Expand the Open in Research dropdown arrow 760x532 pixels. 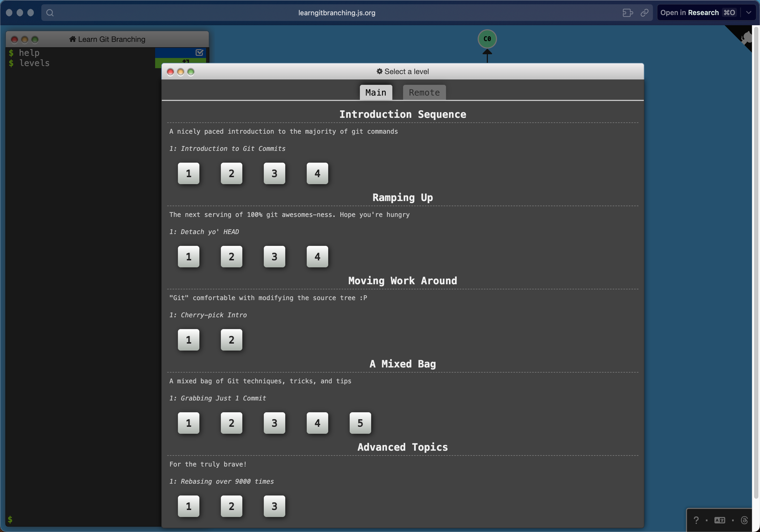pos(749,13)
